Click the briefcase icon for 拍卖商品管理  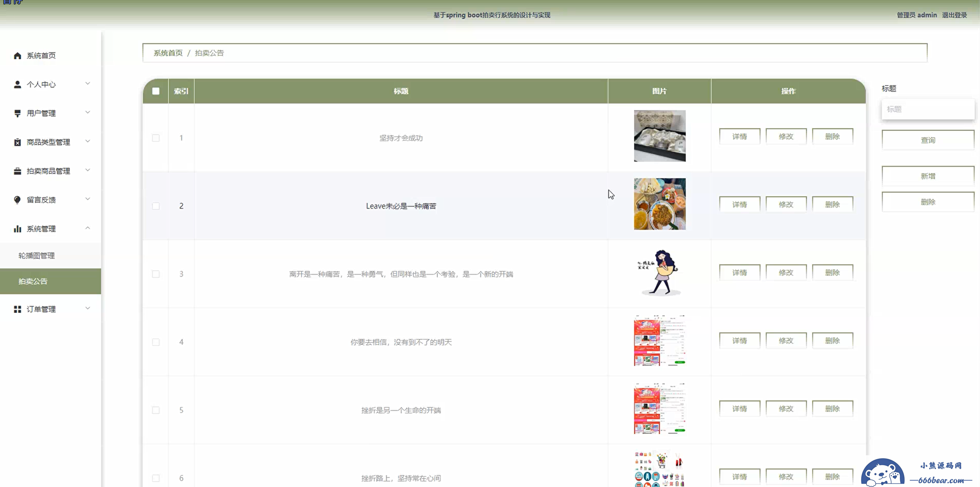17,171
